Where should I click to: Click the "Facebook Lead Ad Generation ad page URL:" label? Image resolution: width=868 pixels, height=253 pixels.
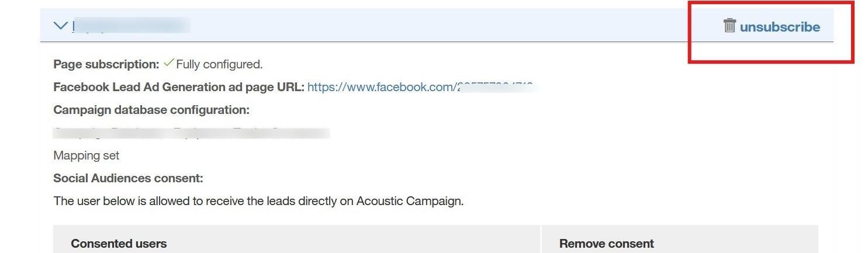click(178, 87)
